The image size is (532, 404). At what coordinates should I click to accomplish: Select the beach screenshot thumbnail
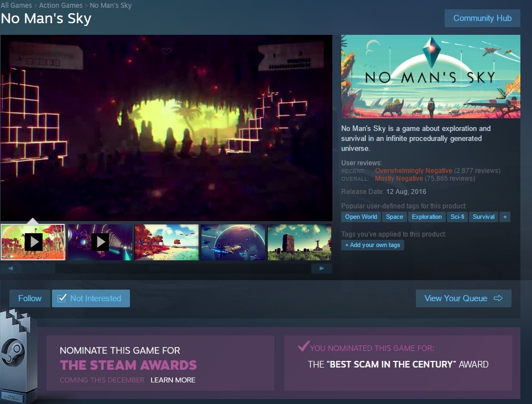(x=166, y=242)
